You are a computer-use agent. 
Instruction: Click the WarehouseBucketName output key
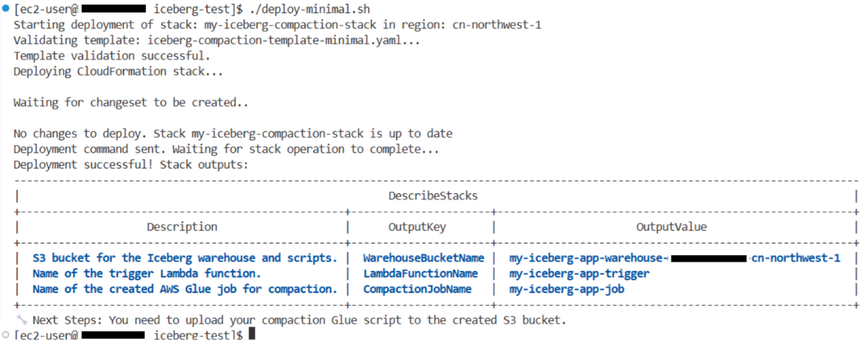(424, 258)
